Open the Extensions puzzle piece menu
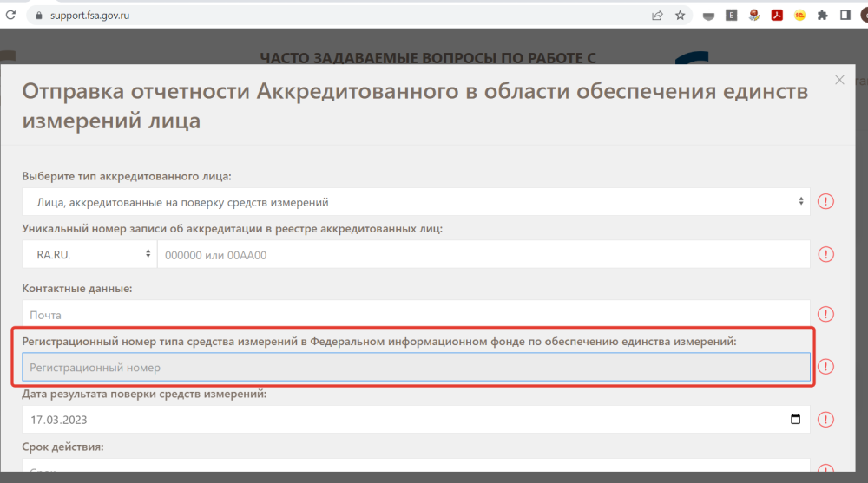This screenshot has width=868, height=483. coord(823,16)
